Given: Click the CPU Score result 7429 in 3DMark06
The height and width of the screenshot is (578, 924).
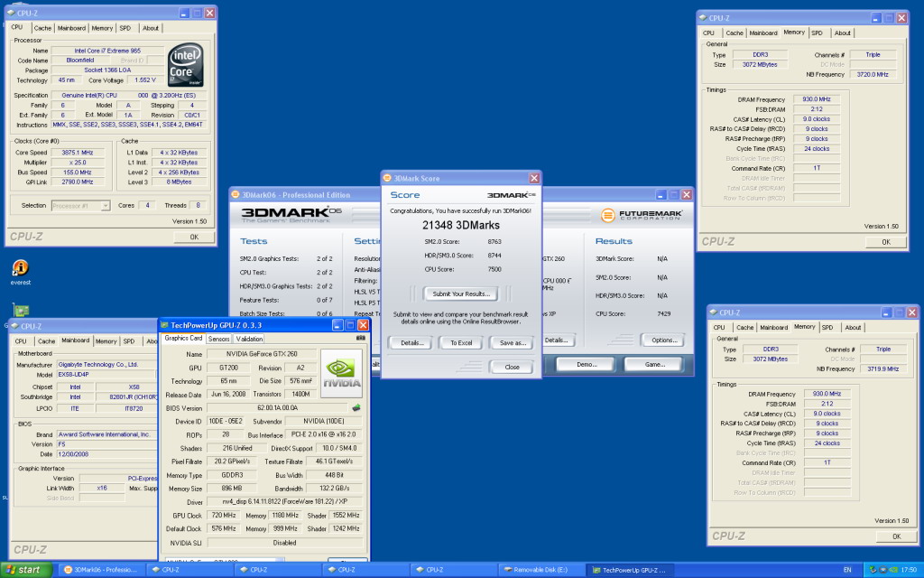Looking at the screenshot, I should point(663,313).
